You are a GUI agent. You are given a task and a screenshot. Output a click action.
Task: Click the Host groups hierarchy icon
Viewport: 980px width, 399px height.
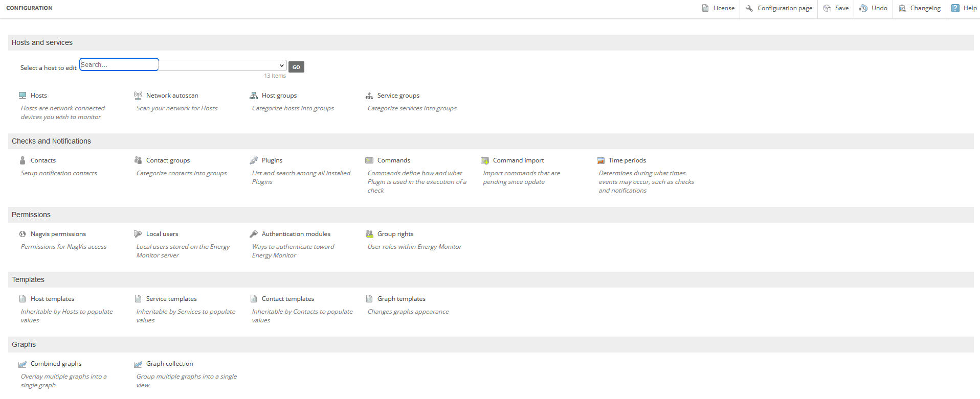click(254, 96)
